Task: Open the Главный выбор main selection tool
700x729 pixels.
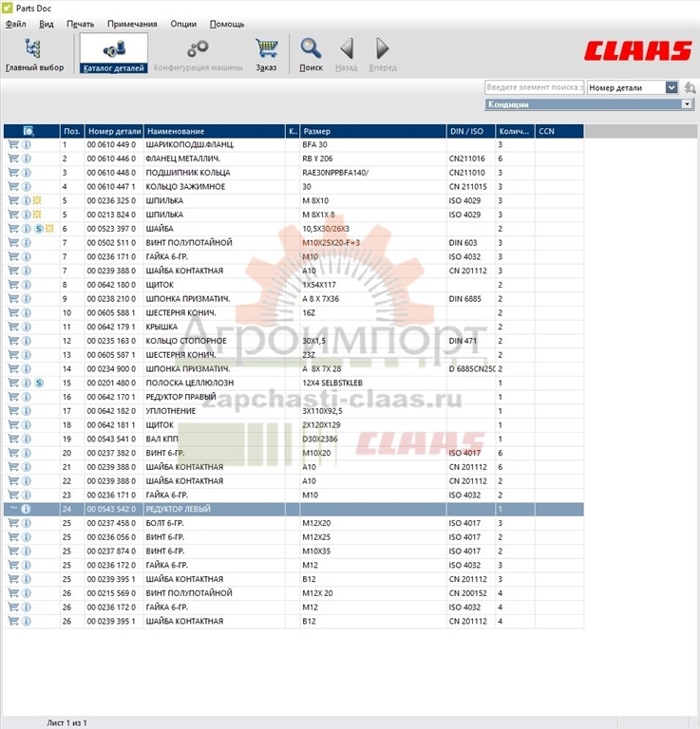Action: click(34, 55)
